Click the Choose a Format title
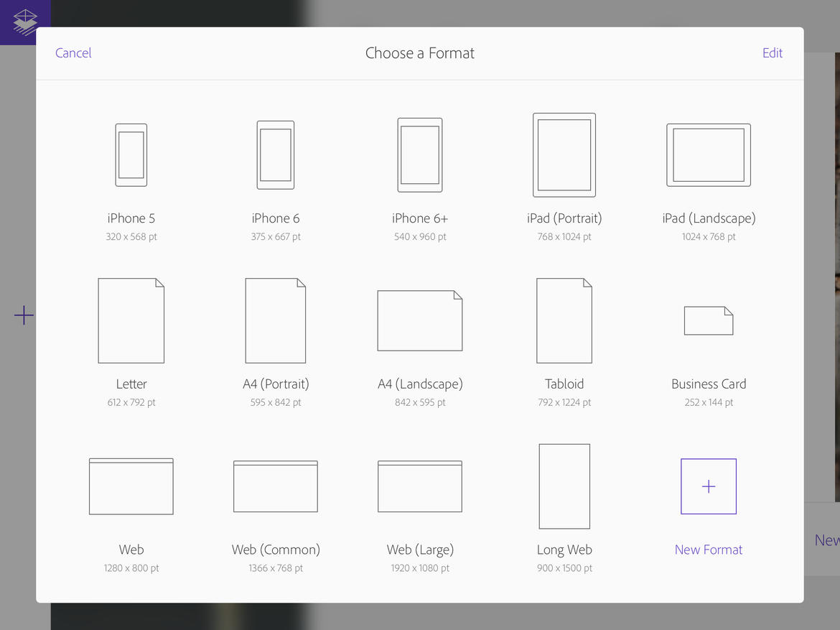Screen dimensions: 840x630 pos(420,53)
